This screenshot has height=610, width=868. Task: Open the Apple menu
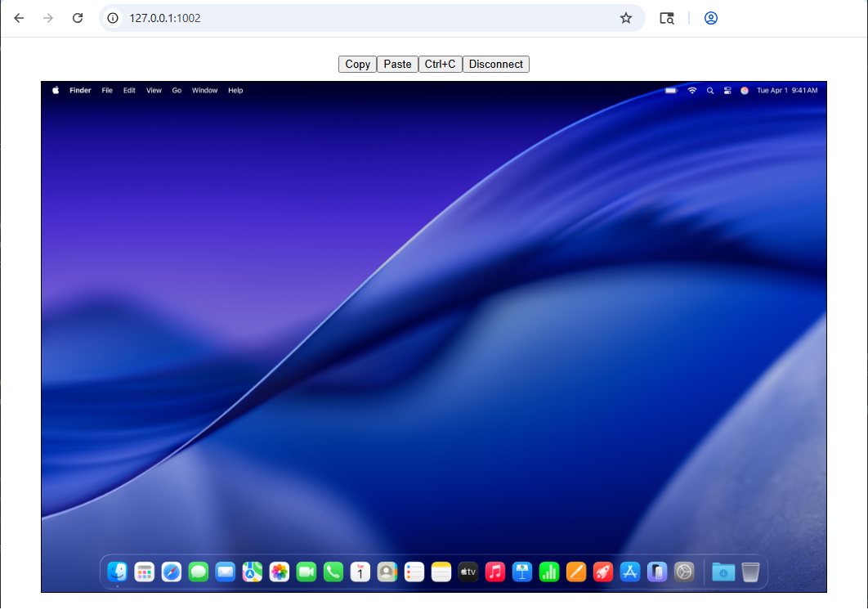[x=55, y=90]
